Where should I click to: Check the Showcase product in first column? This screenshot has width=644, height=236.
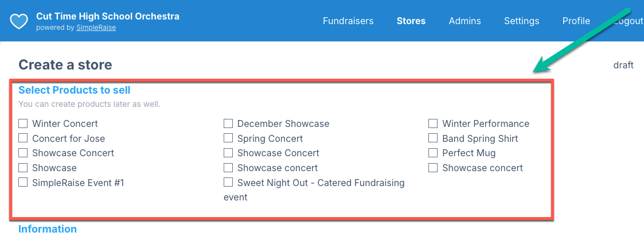click(23, 168)
